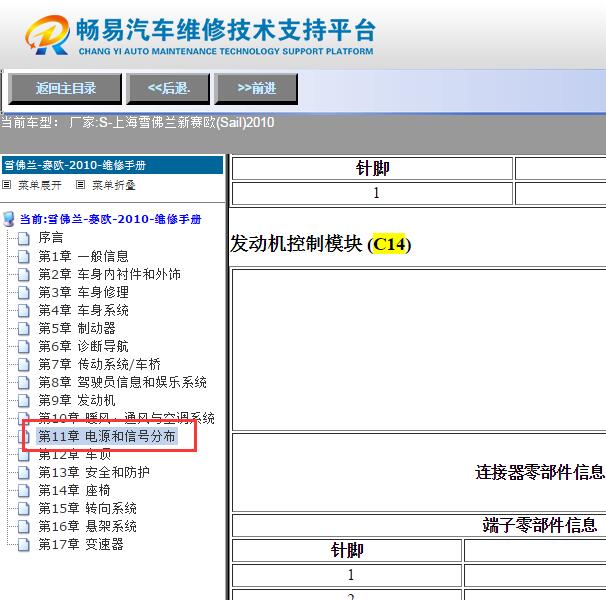Click page icon beside 第1章 一般信息
This screenshot has height=600, width=606.
[24, 256]
